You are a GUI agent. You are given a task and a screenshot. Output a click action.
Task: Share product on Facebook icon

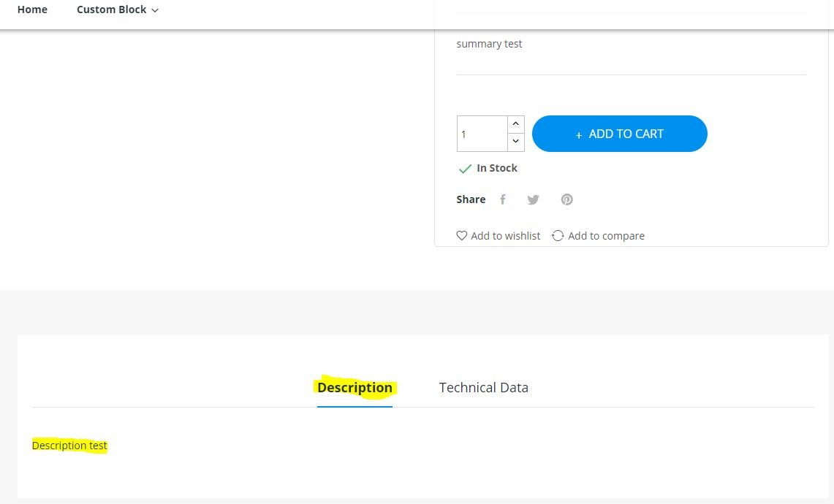(503, 199)
